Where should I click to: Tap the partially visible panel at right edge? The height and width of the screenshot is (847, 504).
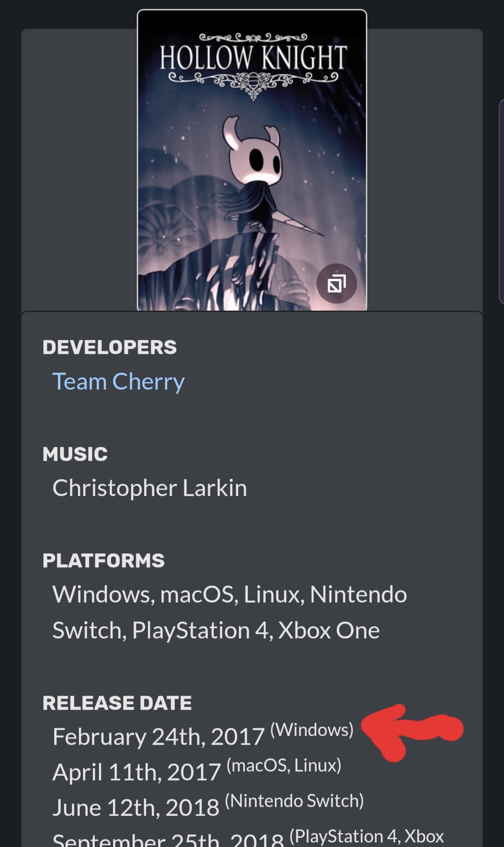[501, 201]
